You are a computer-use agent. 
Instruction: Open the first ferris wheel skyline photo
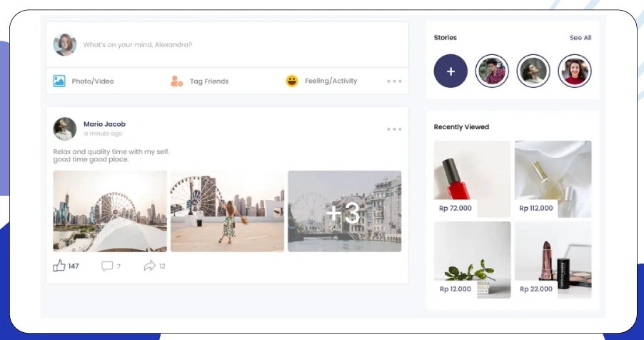click(110, 211)
